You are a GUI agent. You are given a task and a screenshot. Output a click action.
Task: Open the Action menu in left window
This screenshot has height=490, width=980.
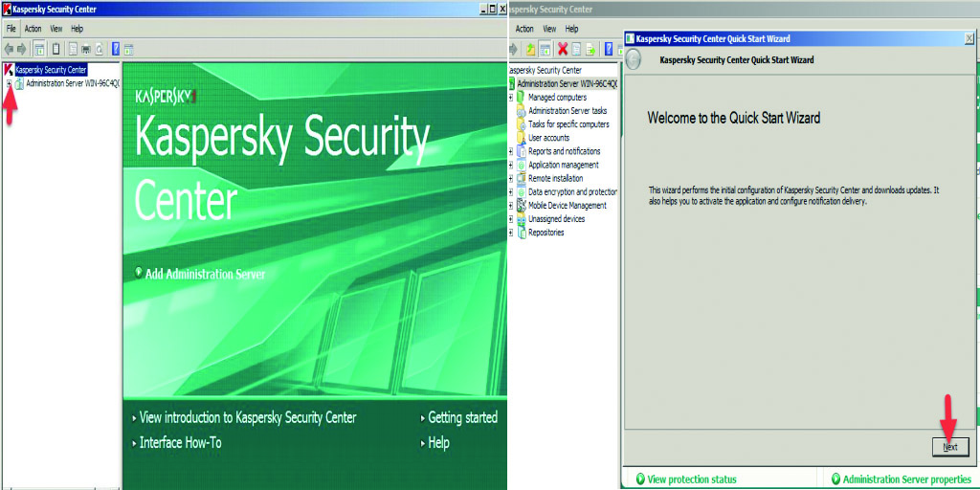click(33, 29)
